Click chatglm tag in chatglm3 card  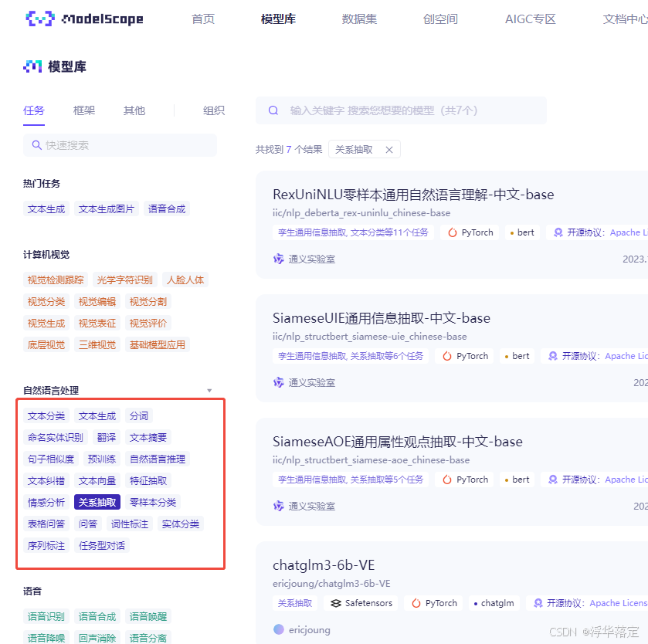pos(494,603)
